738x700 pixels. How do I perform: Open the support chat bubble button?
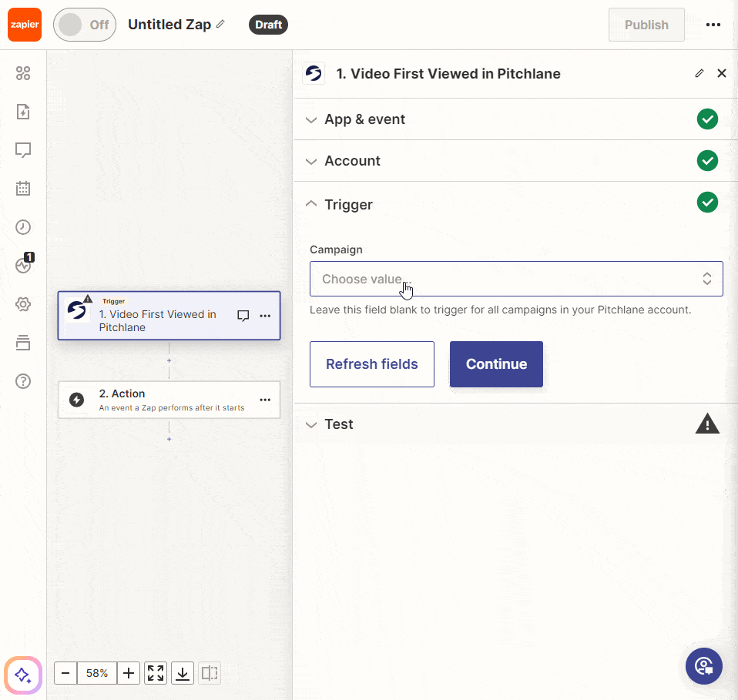pos(703,666)
